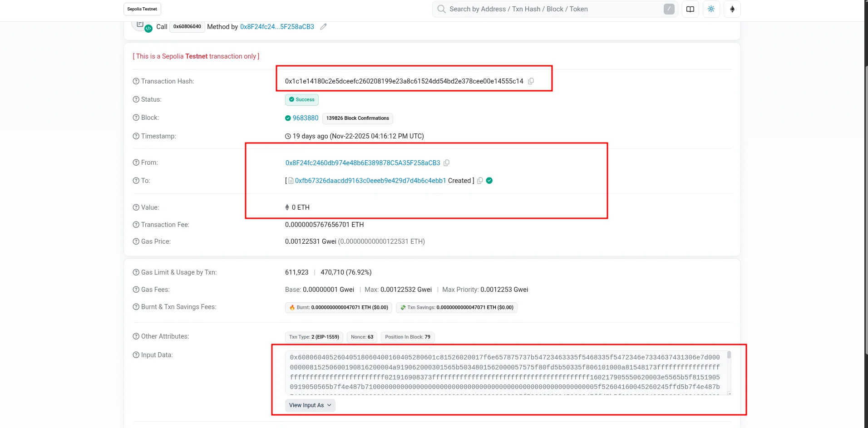Copy the created contract address
This screenshot has height=428, width=868.
tap(480, 180)
